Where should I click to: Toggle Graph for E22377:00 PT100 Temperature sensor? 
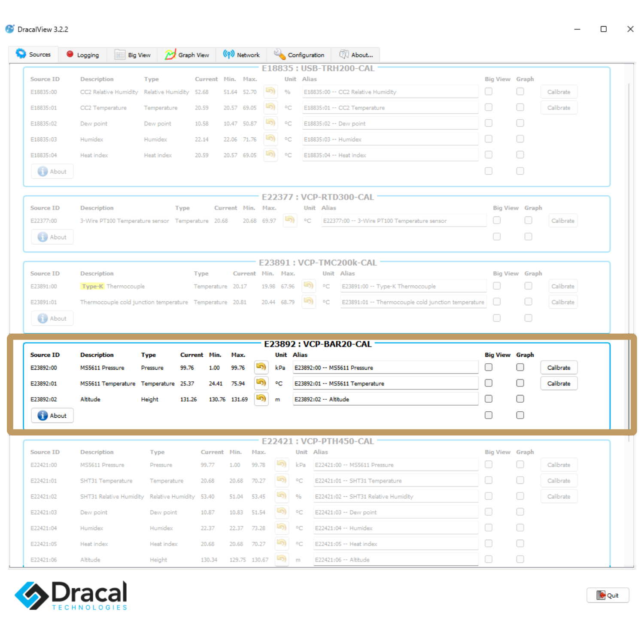tap(528, 220)
